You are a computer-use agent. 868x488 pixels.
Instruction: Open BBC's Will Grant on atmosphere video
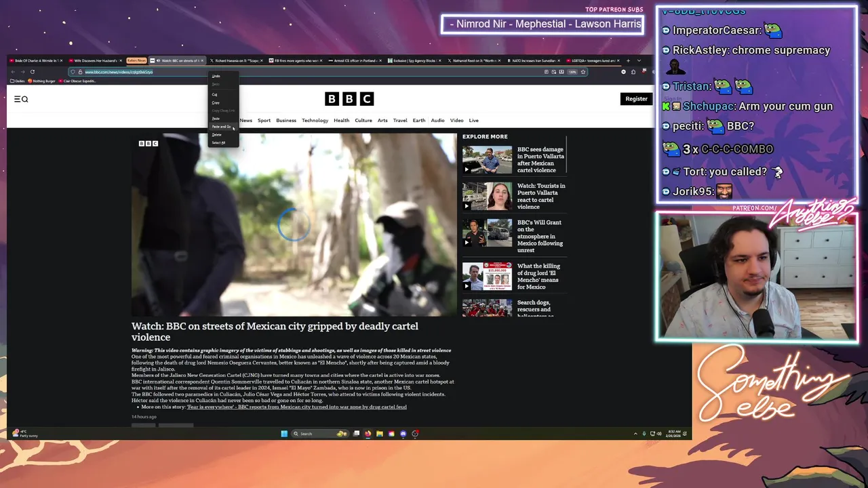pos(487,233)
